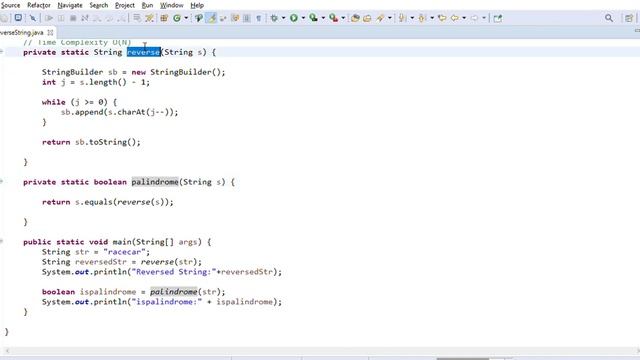The image size is (640, 360).
Task: Toggle Mark Occurrences highlighter icon
Action: [212, 18]
